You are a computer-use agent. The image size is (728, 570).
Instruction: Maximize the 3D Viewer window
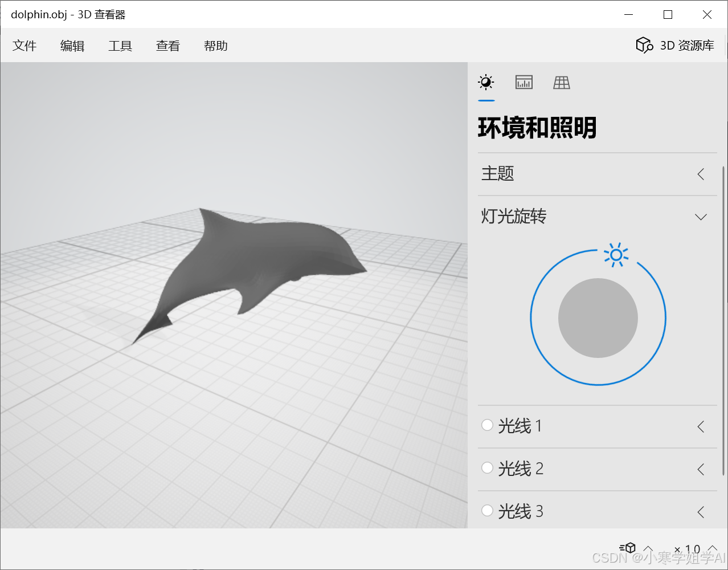coord(668,14)
